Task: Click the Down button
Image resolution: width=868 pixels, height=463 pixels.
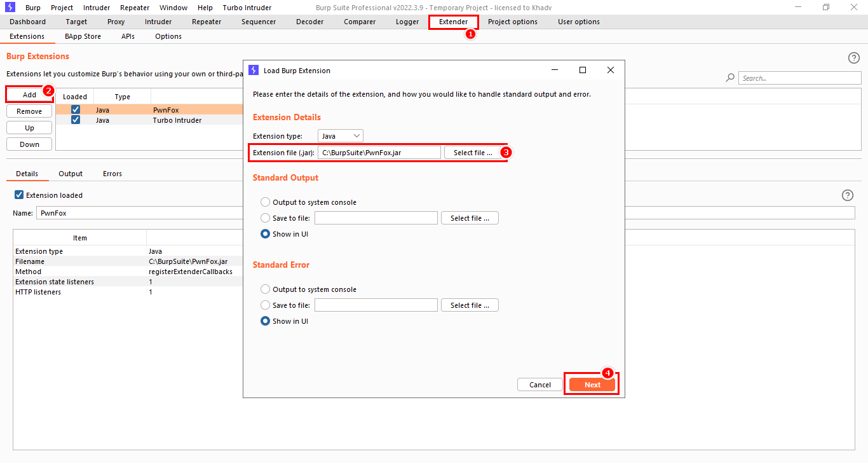Action: tap(29, 144)
